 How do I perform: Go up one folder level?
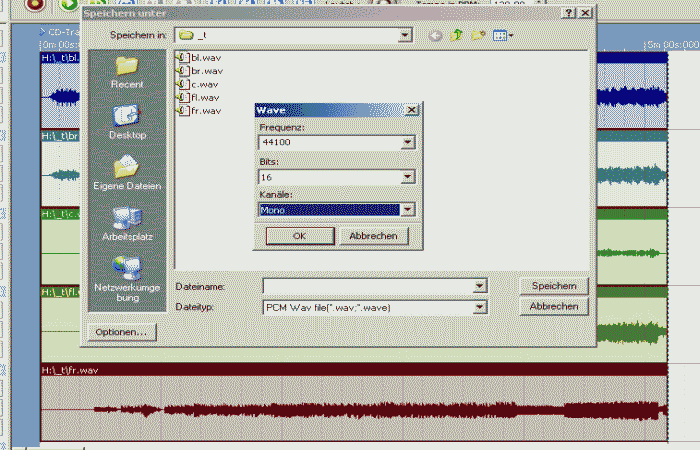(x=457, y=35)
